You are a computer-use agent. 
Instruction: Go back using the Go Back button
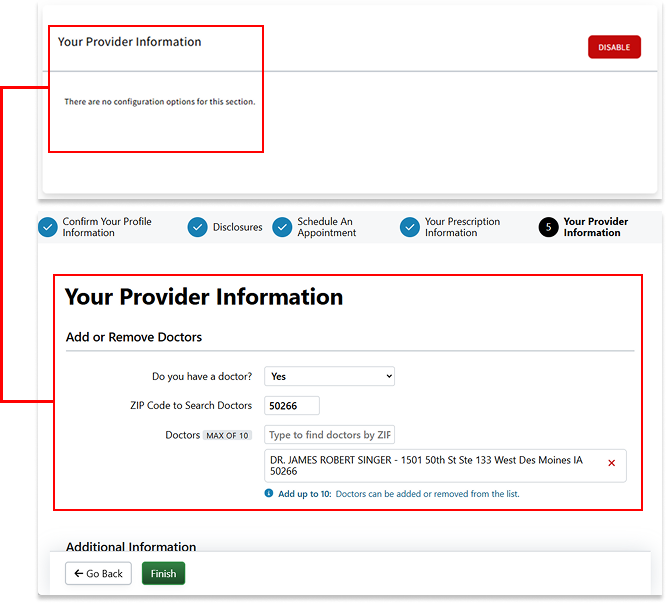pyautogui.click(x=98, y=573)
